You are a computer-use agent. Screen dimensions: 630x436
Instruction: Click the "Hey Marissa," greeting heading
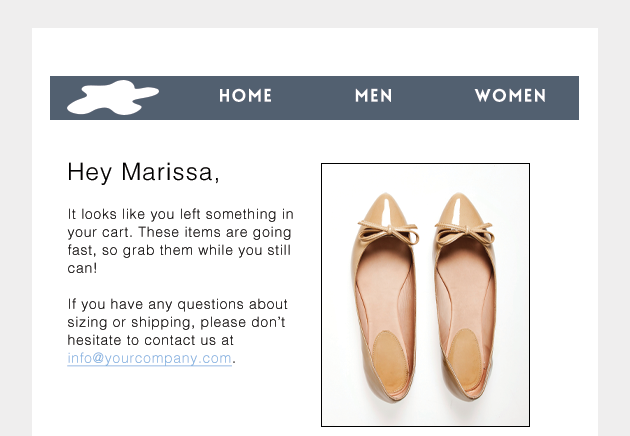click(143, 172)
